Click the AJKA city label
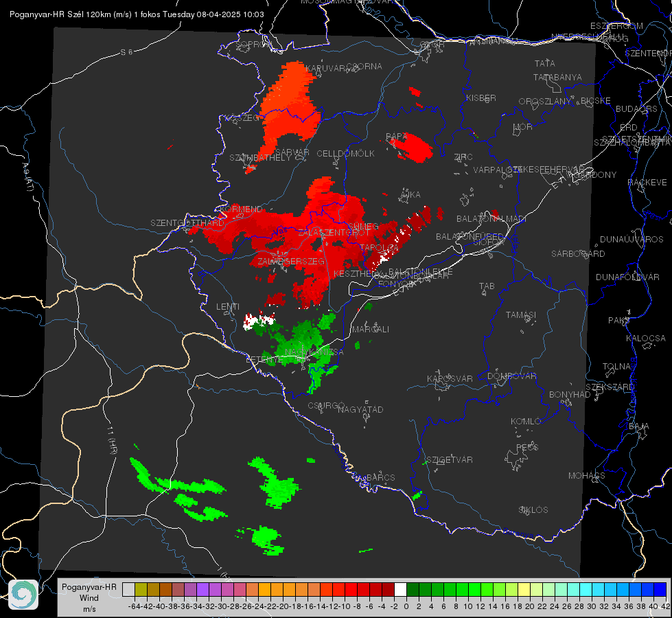The image size is (672, 618). pyautogui.click(x=410, y=195)
